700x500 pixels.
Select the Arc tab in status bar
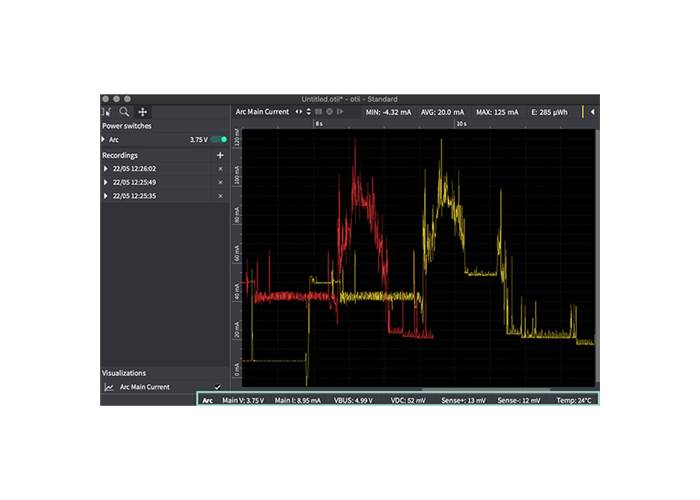pyautogui.click(x=208, y=400)
